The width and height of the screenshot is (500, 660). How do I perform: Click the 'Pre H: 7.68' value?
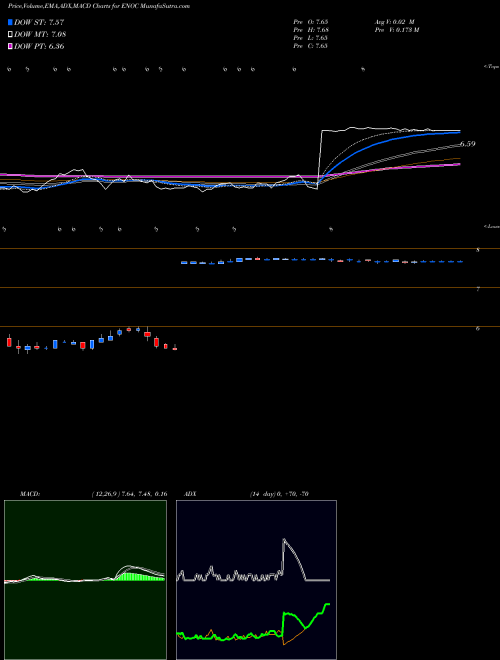coord(311,30)
